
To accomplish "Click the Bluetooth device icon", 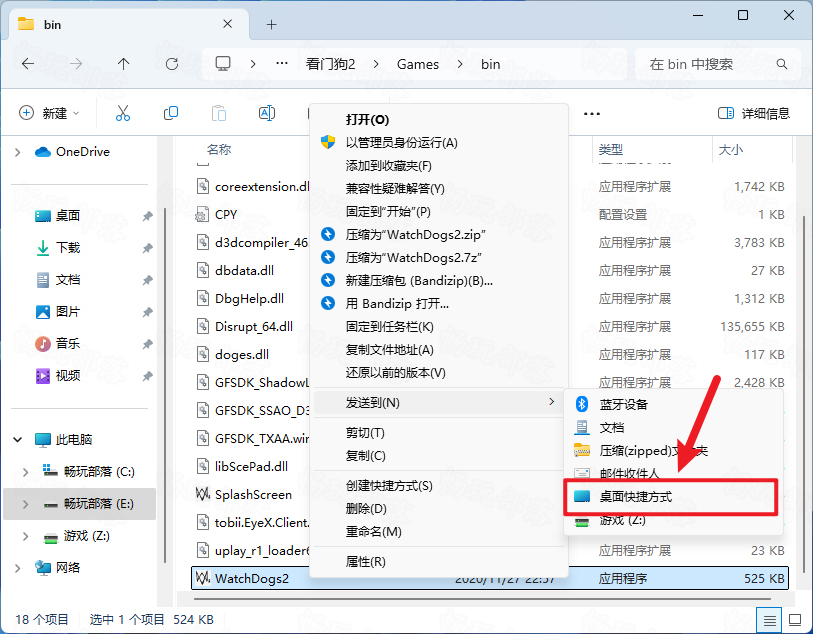I will [582, 404].
